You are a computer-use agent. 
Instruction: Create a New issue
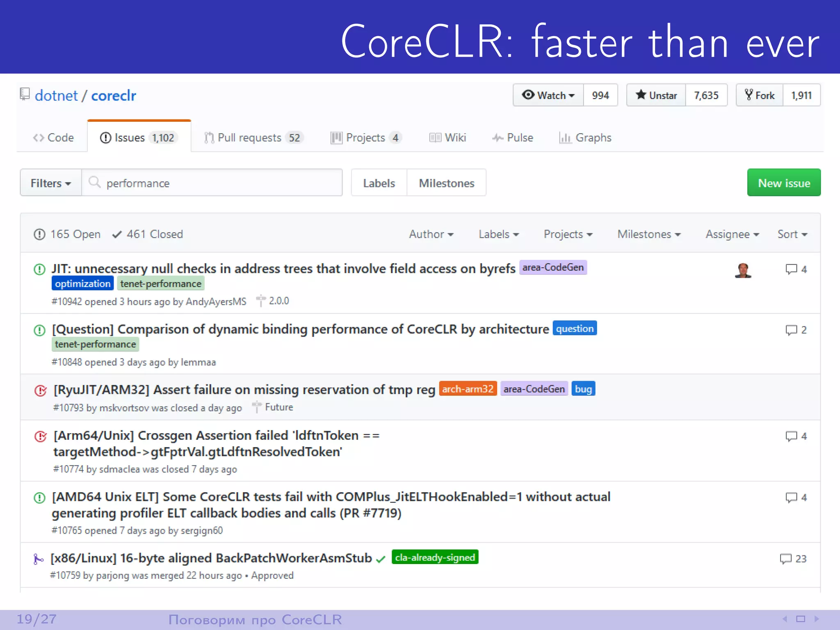pos(784,183)
